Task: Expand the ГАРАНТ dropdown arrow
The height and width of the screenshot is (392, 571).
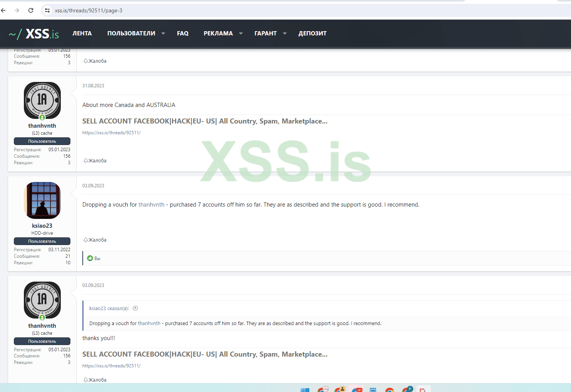Action: click(x=285, y=33)
